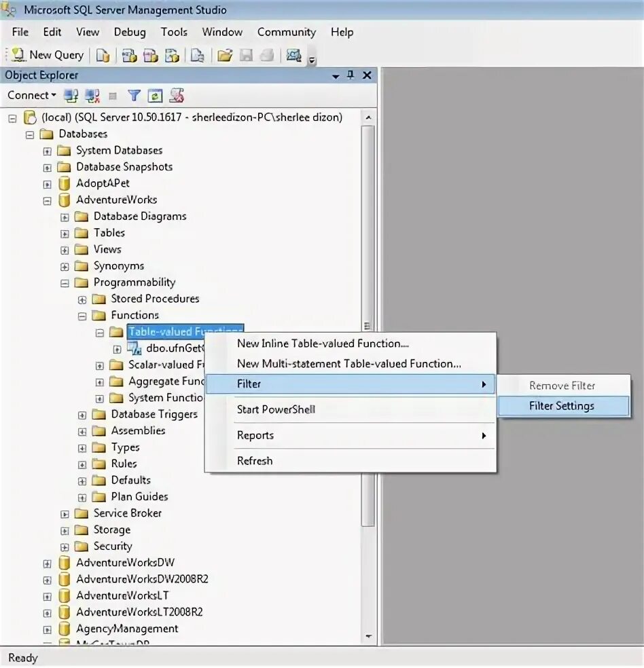Open the Reports submenu
This screenshot has width=644, height=668.
351,435
